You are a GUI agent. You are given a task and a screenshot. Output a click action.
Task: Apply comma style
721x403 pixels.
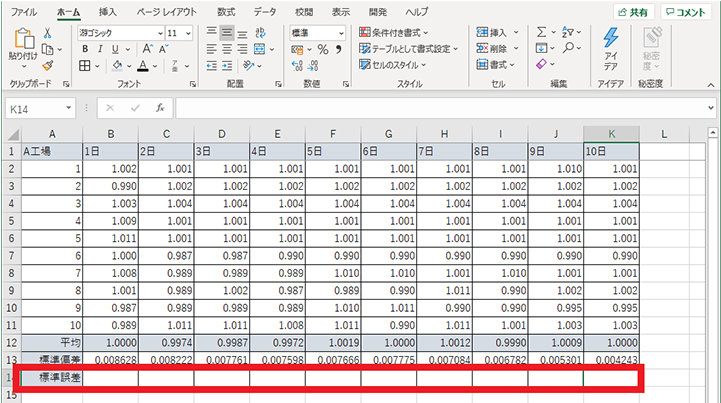pyautogui.click(x=338, y=49)
